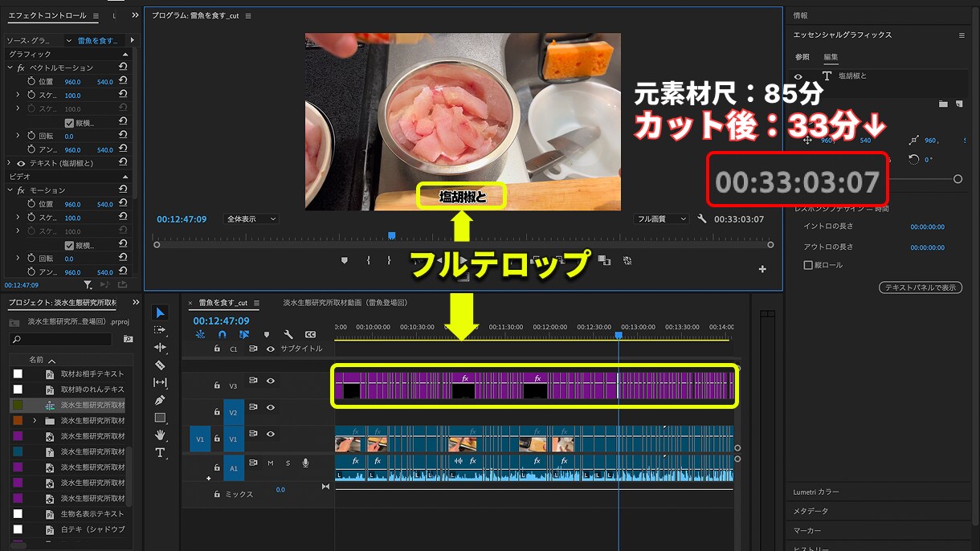Select the Hand tool

160,435
